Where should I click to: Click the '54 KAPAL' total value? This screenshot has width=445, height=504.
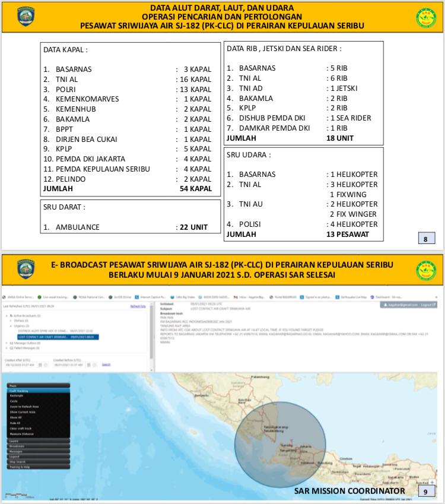[x=196, y=189]
